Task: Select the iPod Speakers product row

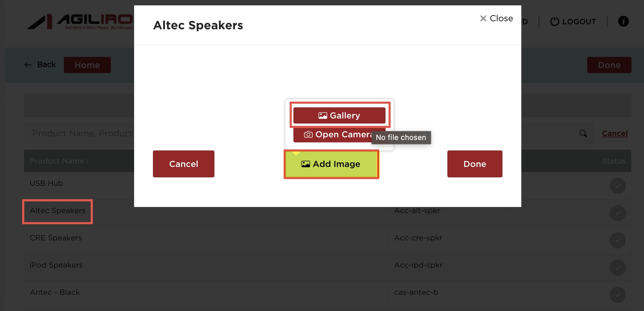Action: 328,268
